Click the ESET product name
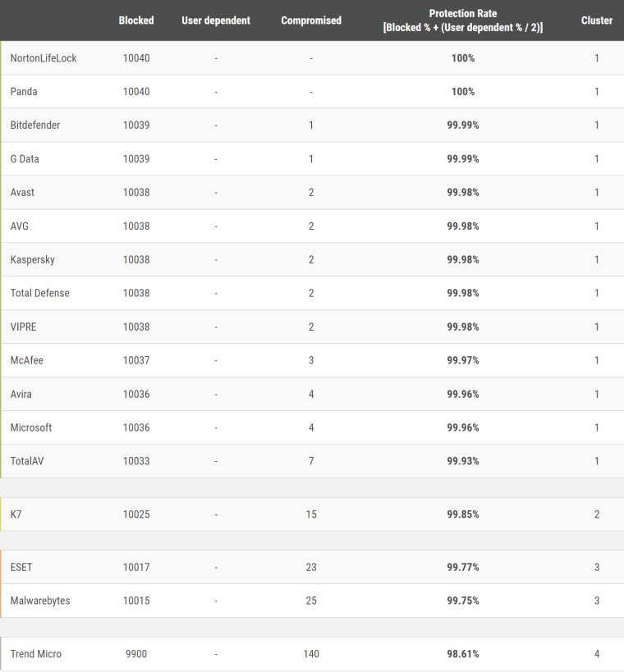This screenshot has height=672, width=624. [x=21, y=568]
